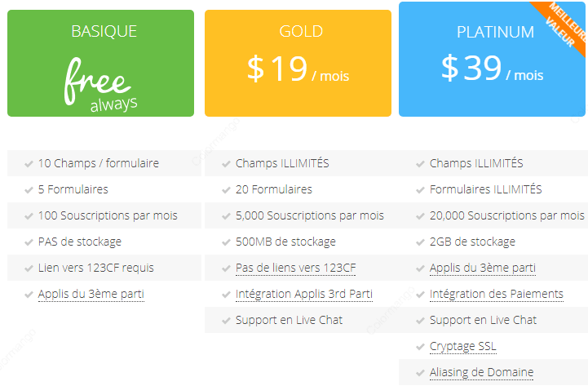
Task: Click checkmark next to PAS de stockage
Action: pos(29,242)
